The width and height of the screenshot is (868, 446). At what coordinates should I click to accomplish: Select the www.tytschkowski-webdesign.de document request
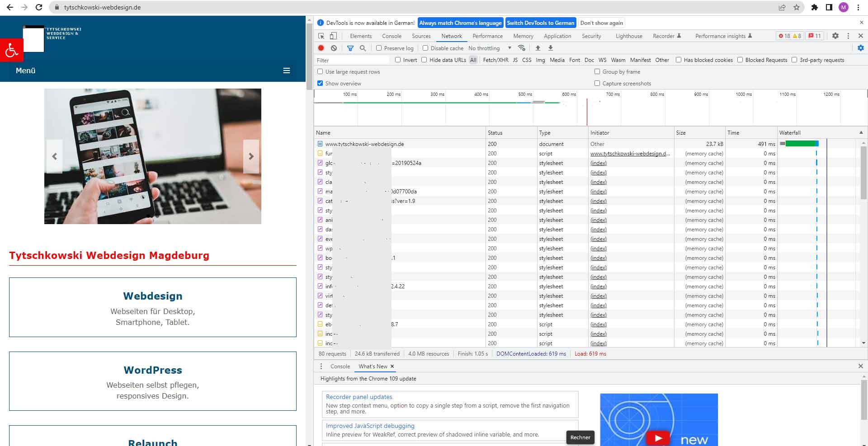coord(364,144)
